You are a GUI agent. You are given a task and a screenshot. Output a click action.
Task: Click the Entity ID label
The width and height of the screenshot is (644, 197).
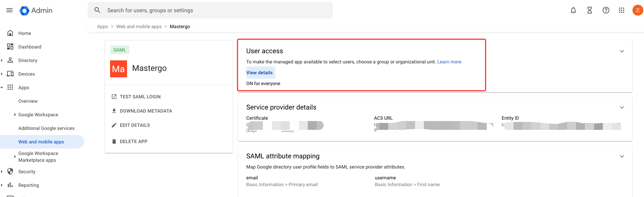click(510, 118)
